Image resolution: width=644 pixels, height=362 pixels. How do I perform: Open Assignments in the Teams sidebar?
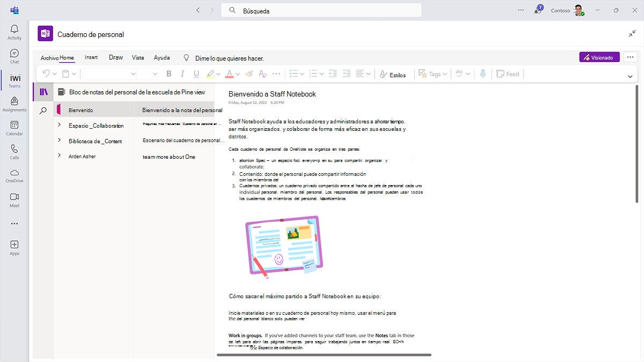pos(14,104)
